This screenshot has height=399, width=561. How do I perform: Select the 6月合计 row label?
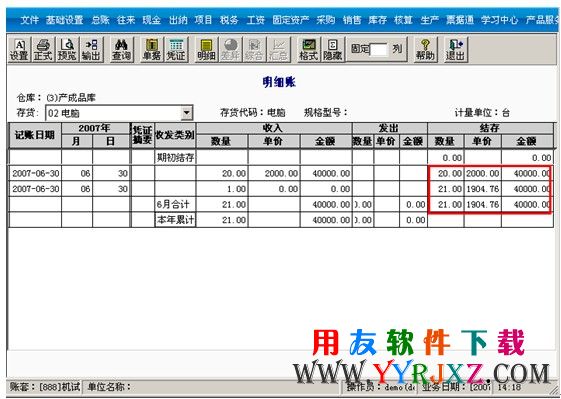pyautogui.click(x=175, y=204)
